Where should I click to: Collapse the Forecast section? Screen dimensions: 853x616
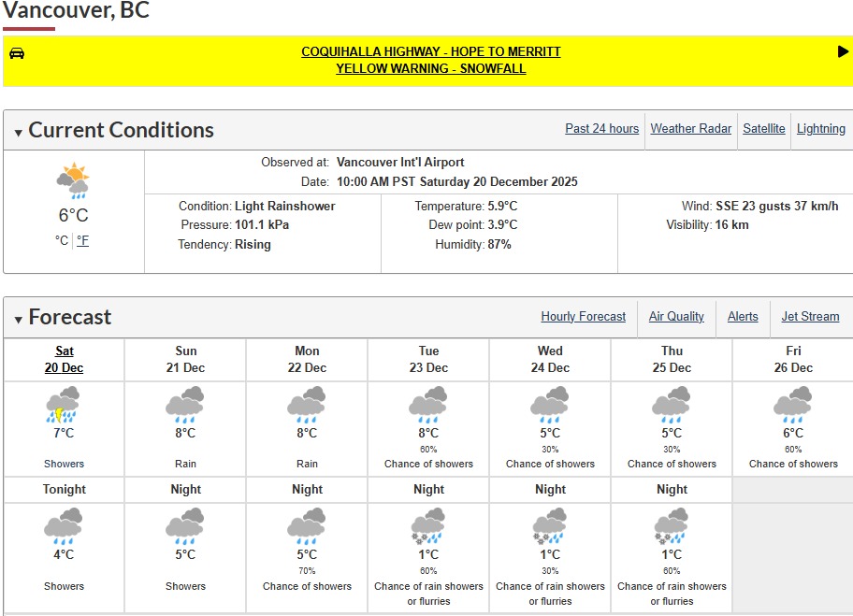[x=19, y=320]
